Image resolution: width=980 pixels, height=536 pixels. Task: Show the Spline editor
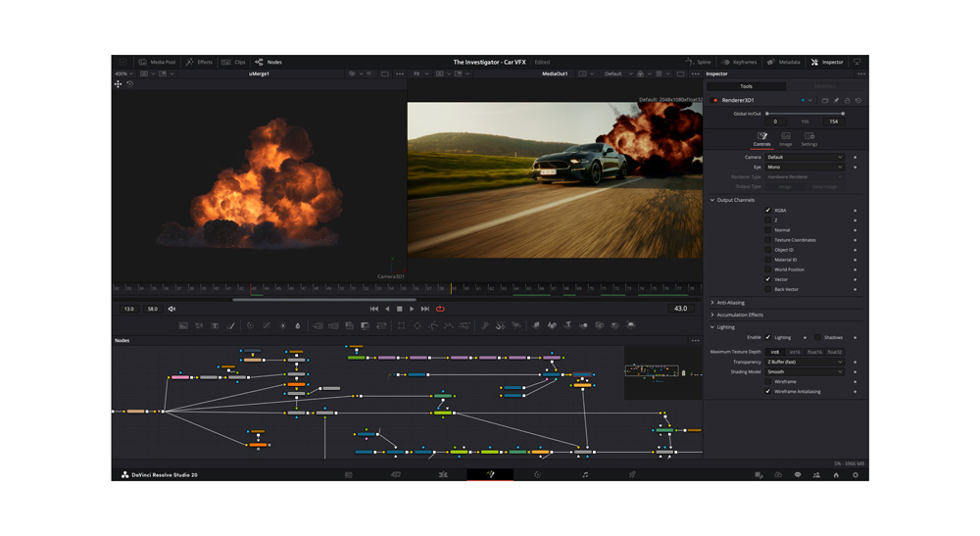(699, 62)
